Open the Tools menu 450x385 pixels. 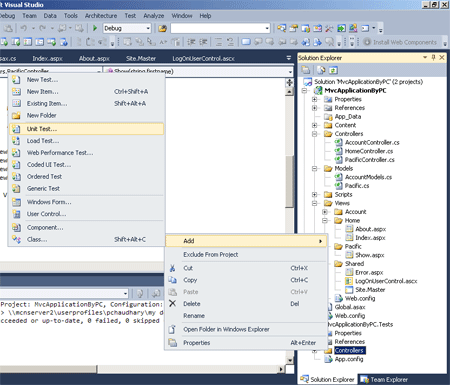pos(71,16)
